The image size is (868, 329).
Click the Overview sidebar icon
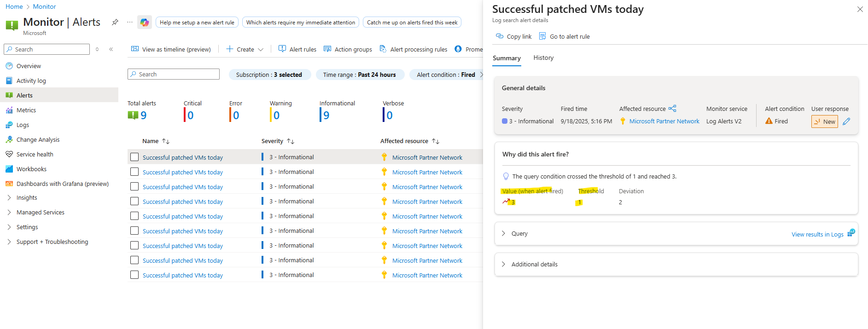pyautogui.click(x=9, y=66)
